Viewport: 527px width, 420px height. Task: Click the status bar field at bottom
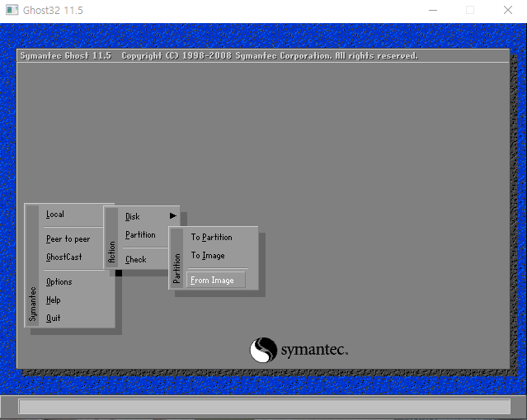tap(265, 407)
